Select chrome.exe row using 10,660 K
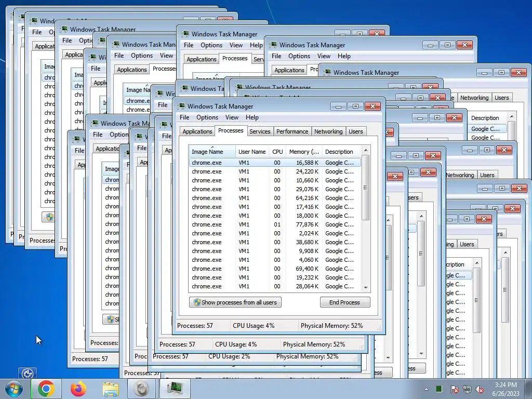 click(275, 180)
